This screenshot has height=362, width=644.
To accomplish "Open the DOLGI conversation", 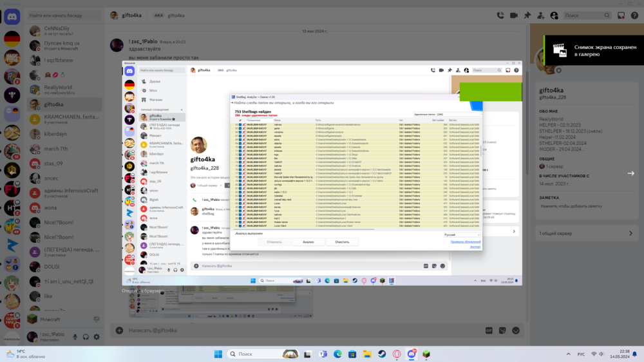I will (64, 267).
